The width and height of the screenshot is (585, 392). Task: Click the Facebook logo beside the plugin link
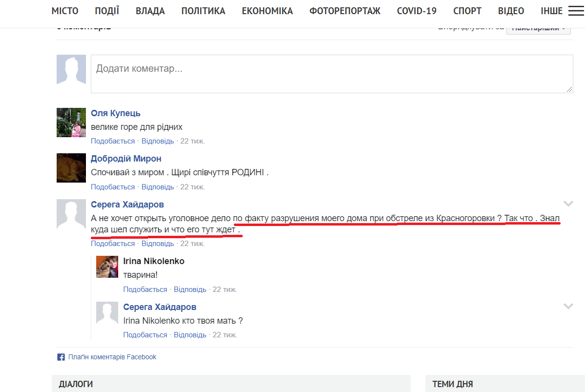point(61,357)
